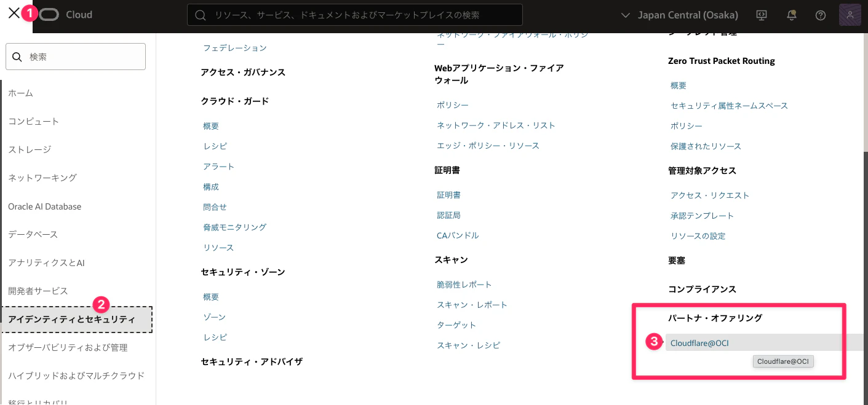Open the CAバンドル link
Screen dimensions: 868x405
(458, 235)
